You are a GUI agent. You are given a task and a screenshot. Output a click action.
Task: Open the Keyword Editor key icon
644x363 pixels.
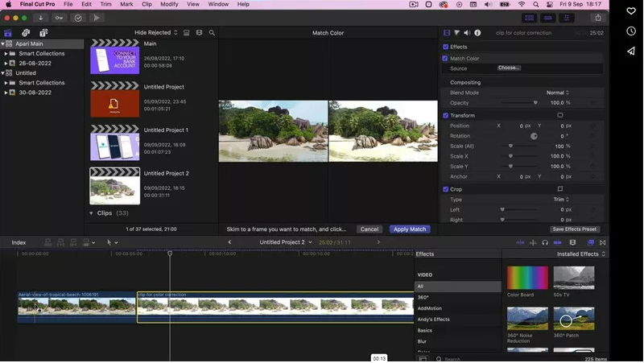(x=59, y=18)
